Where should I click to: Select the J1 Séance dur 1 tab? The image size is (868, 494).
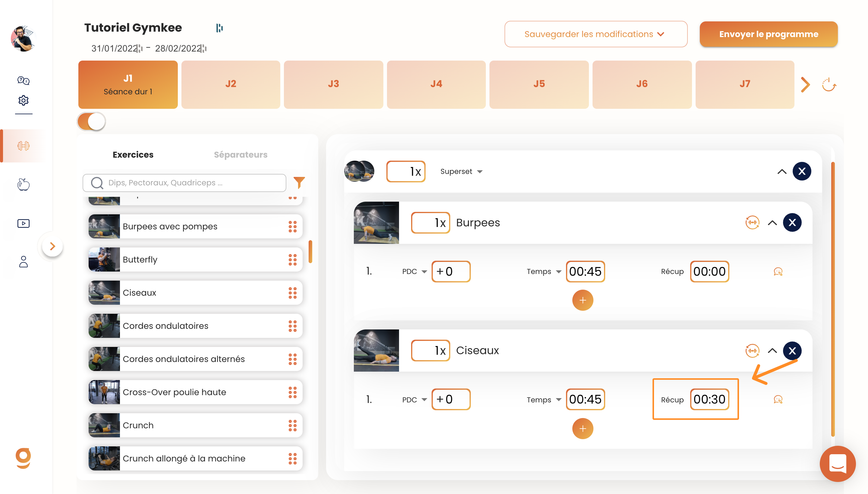(x=128, y=84)
